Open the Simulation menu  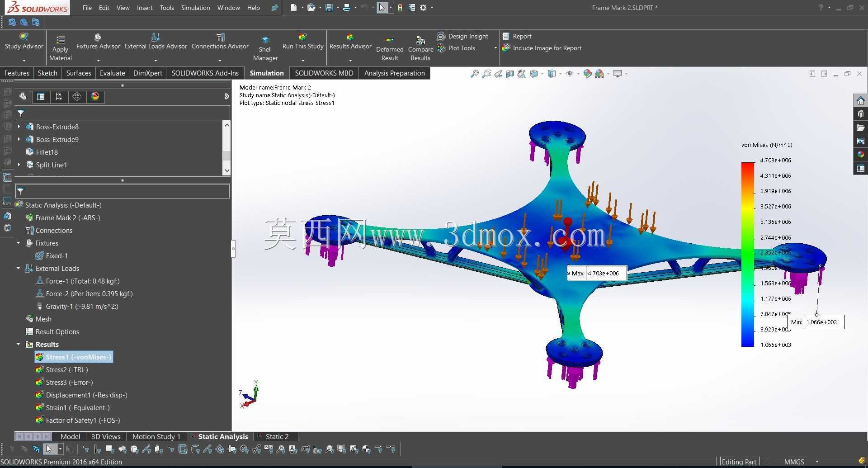click(195, 8)
